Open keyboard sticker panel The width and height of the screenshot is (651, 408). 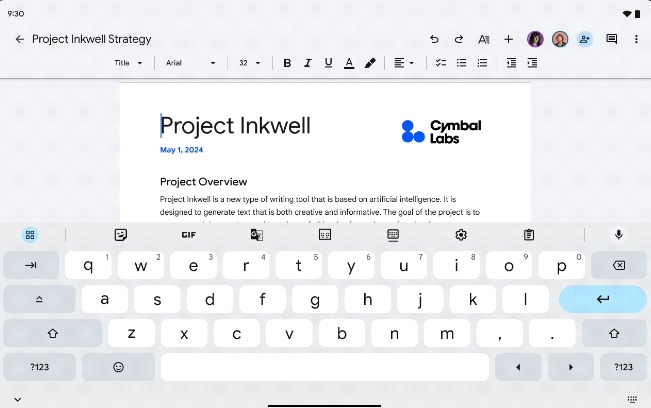point(120,235)
